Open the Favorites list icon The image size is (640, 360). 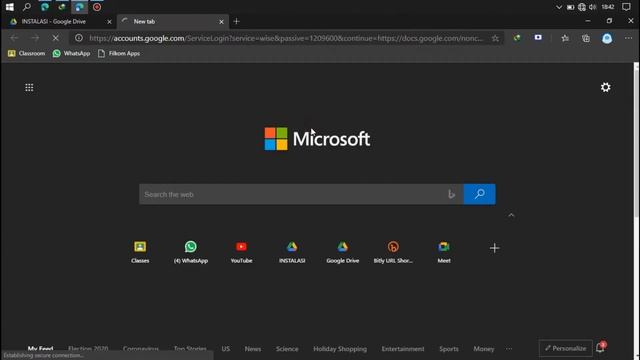click(x=565, y=38)
